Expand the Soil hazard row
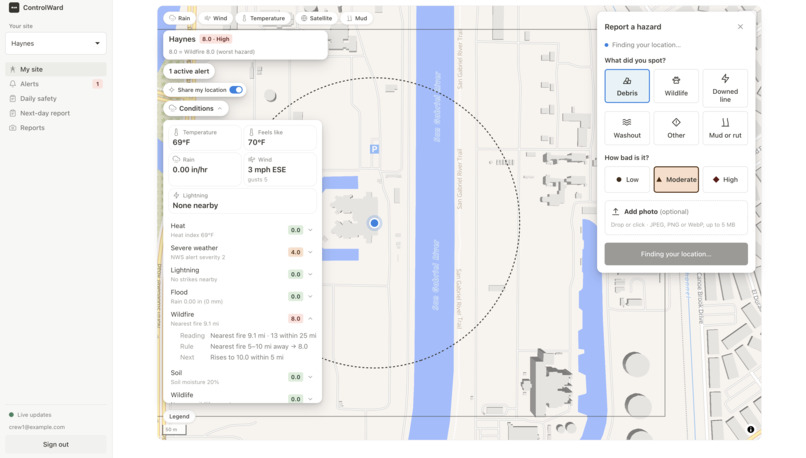Viewport: 806px width, 458px height. point(310,377)
